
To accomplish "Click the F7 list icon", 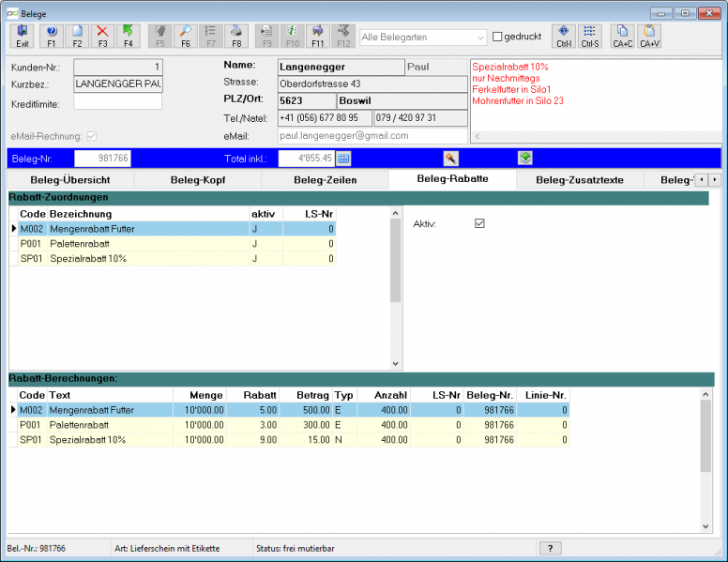I will coord(211,37).
